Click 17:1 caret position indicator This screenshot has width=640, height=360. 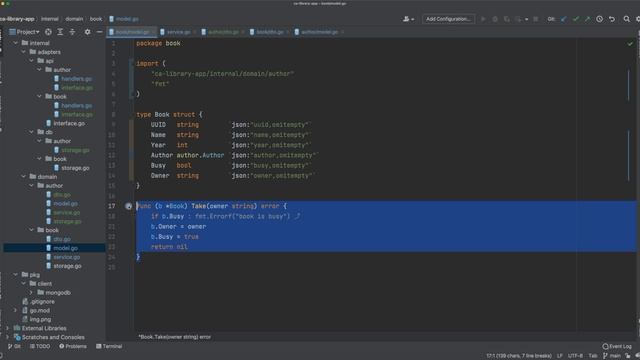coord(519,356)
